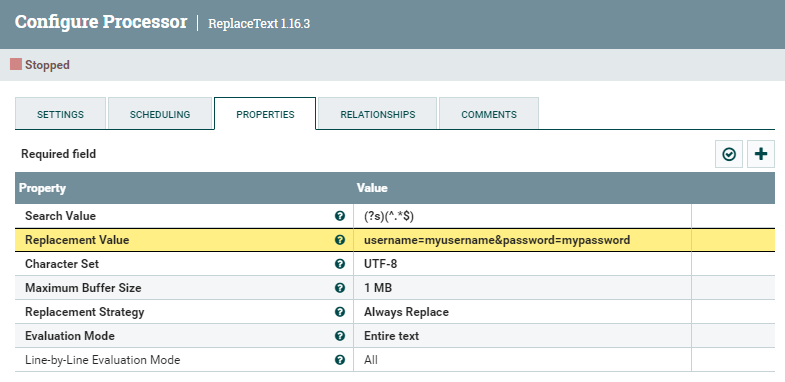Screen dimensions: 785x382
Task: Select the Replacement Value property name
Action: (77, 240)
